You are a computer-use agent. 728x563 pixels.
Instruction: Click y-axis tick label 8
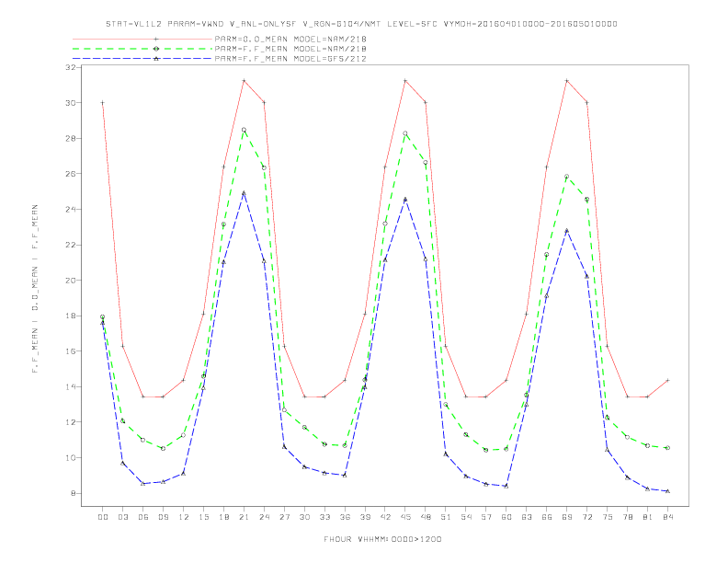pyautogui.click(x=73, y=493)
